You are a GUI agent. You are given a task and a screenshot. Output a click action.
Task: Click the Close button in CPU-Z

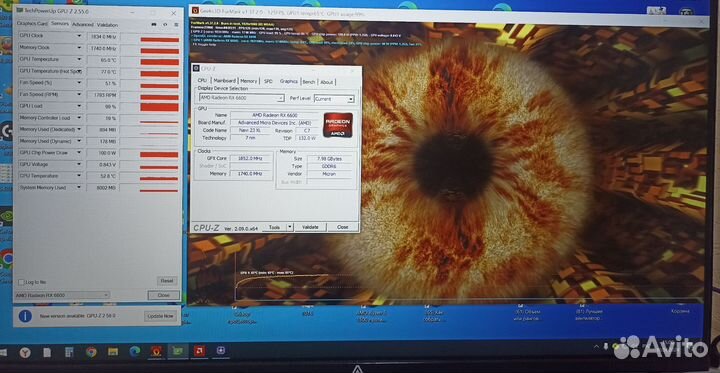click(343, 227)
